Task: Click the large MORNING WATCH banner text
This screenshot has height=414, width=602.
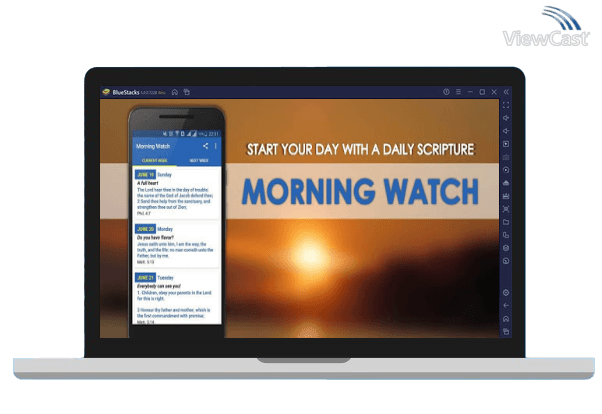Action: tap(360, 191)
